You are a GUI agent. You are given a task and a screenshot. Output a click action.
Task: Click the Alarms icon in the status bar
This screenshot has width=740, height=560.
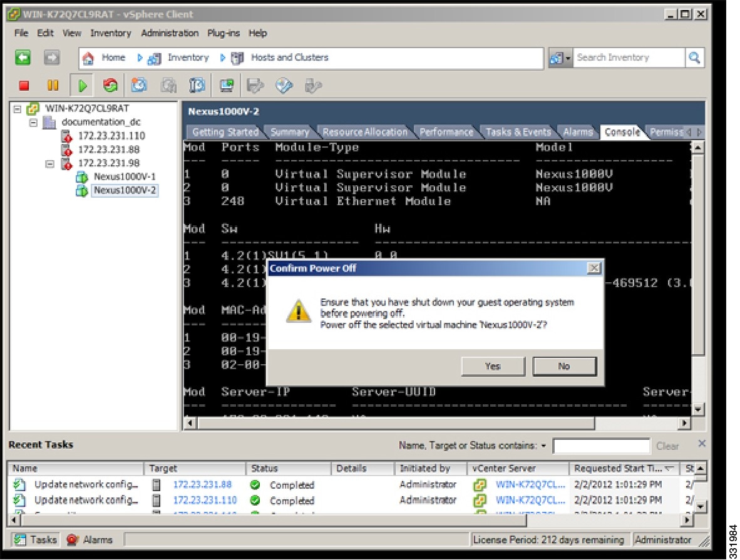(x=72, y=539)
